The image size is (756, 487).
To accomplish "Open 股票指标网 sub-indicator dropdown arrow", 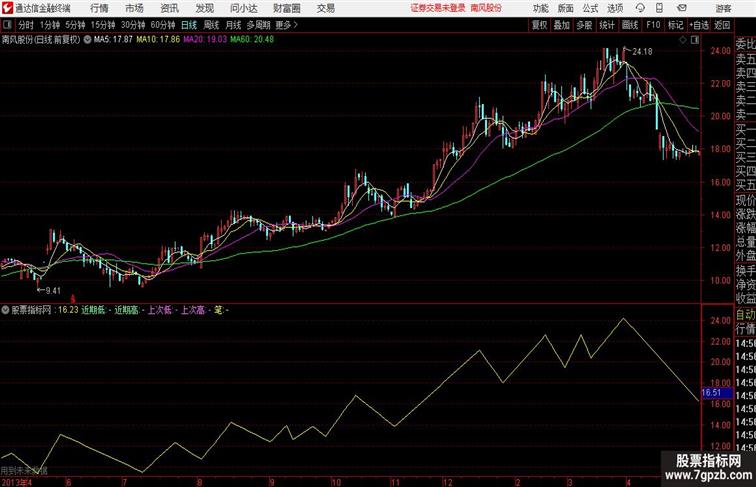I will click(x=5, y=310).
